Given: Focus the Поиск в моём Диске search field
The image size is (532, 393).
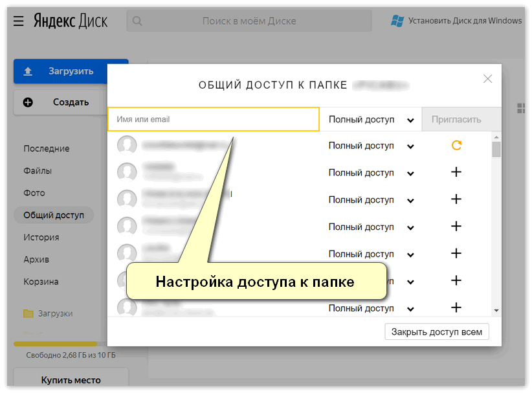Looking at the screenshot, I should pyautogui.click(x=249, y=21).
